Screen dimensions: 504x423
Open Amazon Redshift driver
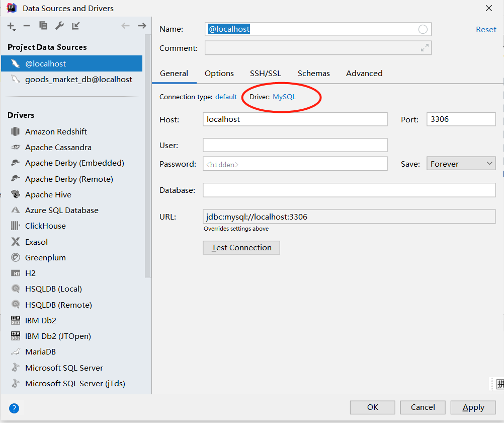[72, 131]
